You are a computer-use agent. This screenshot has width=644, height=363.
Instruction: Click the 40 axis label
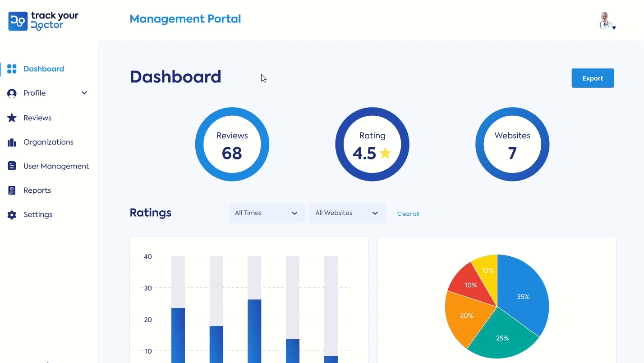click(148, 257)
